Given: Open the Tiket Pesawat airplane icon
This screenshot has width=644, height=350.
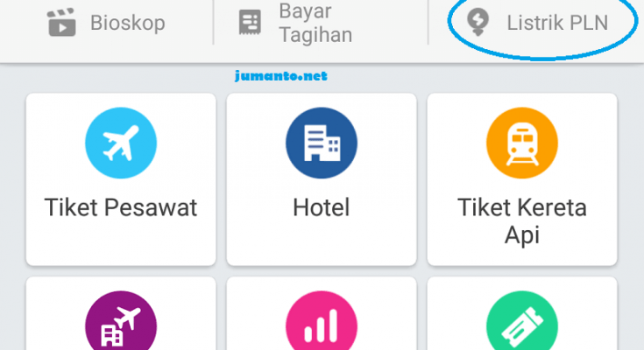Looking at the screenshot, I should pos(121,143).
